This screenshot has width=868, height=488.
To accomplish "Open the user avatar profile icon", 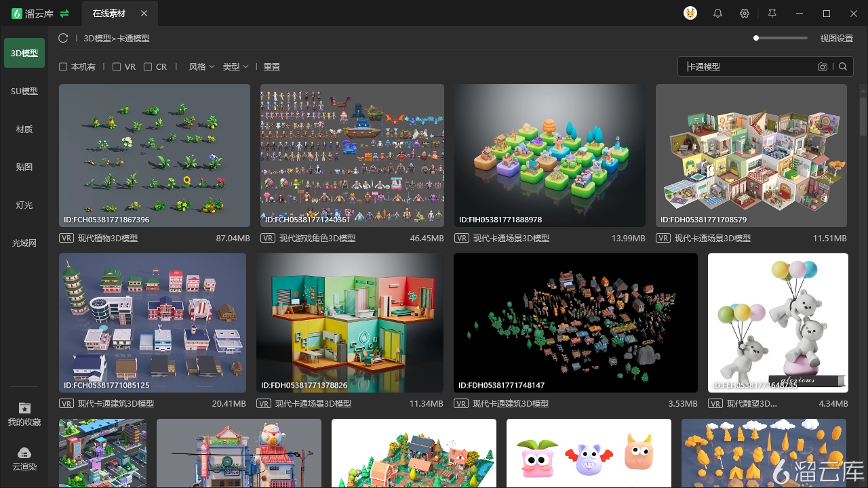I will point(690,13).
